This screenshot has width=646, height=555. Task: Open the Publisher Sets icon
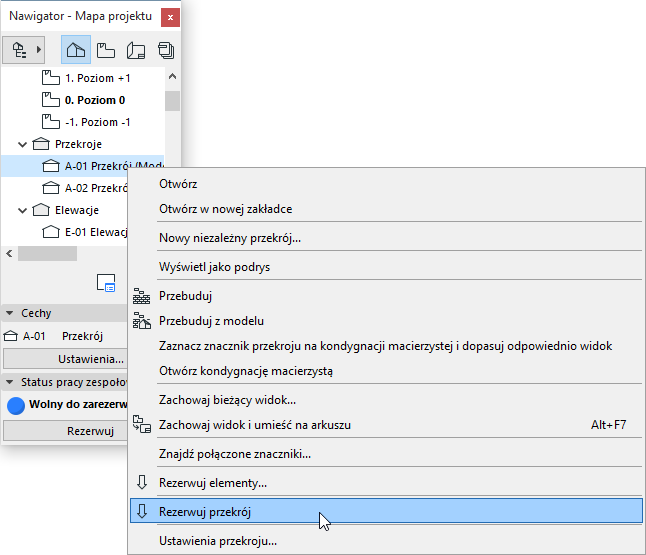[x=166, y=50]
